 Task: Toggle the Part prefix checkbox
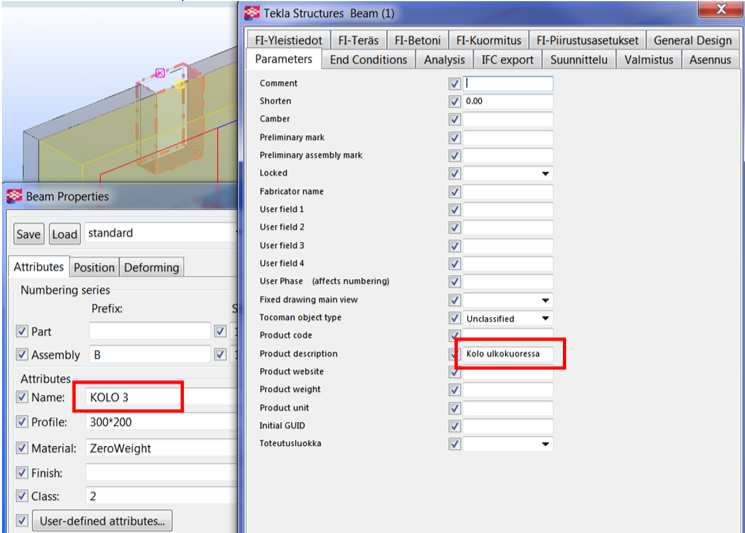[22, 331]
